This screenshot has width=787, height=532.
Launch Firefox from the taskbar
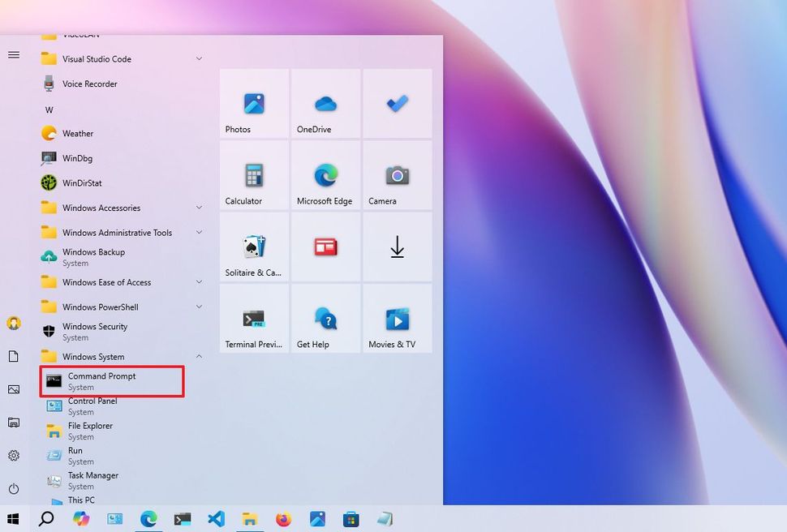(283, 519)
